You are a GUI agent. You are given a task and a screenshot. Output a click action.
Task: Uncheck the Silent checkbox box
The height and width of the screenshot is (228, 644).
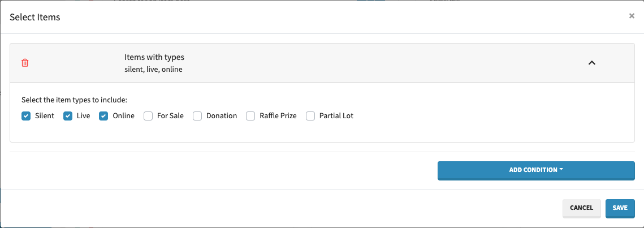pyautogui.click(x=26, y=116)
